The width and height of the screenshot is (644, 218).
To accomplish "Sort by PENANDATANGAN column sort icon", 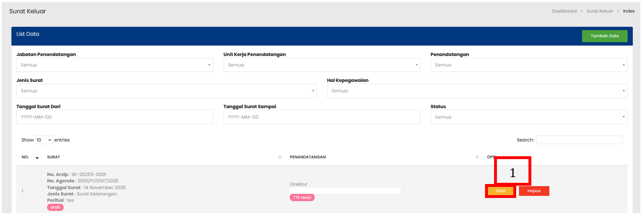I will pos(477,157).
